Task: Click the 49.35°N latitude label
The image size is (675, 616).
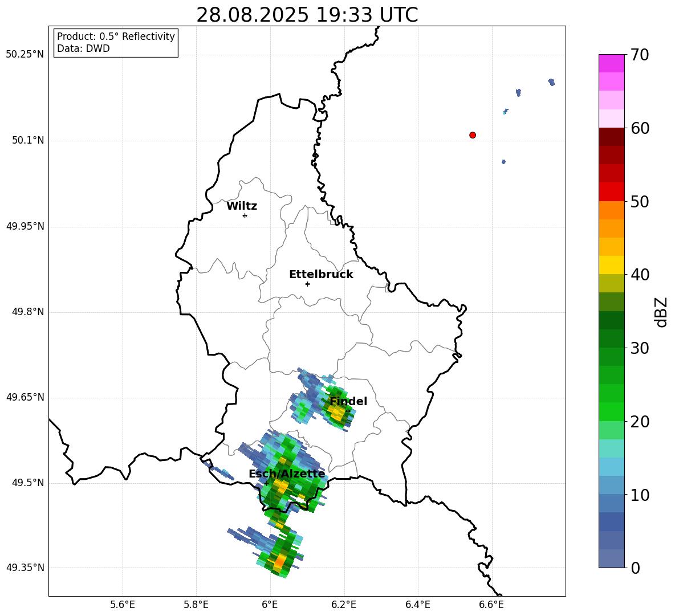Action: click(25, 568)
